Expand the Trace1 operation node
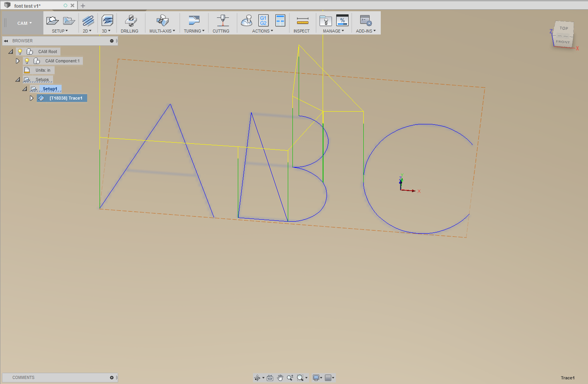Image resolution: width=588 pixels, height=384 pixels. tap(31, 98)
